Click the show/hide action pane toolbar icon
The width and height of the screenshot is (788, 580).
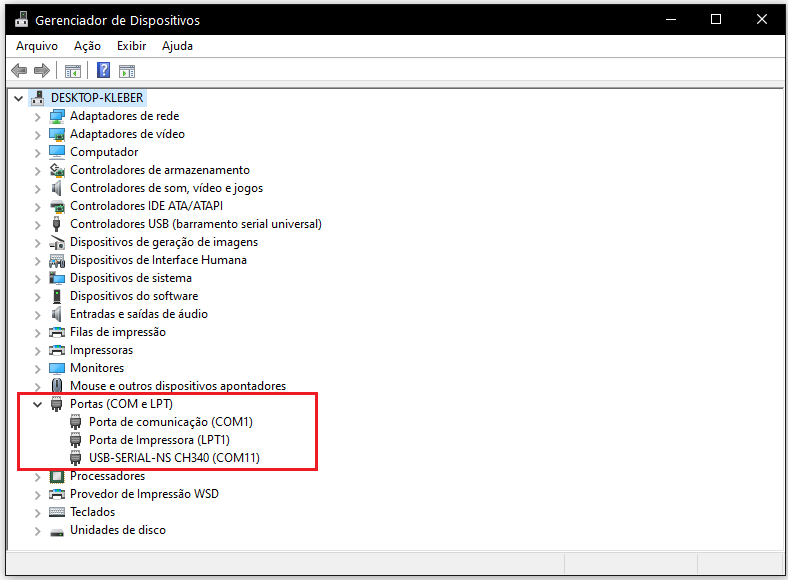coord(127,71)
